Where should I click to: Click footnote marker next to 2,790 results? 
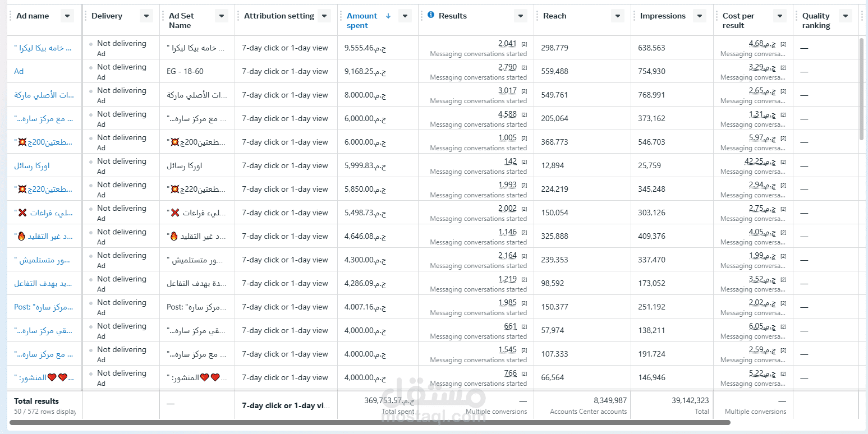pyautogui.click(x=524, y=67)
